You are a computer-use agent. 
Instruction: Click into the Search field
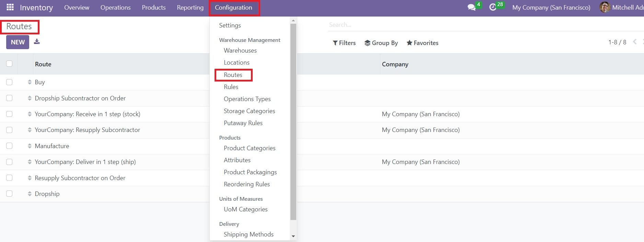coord(485,25)
